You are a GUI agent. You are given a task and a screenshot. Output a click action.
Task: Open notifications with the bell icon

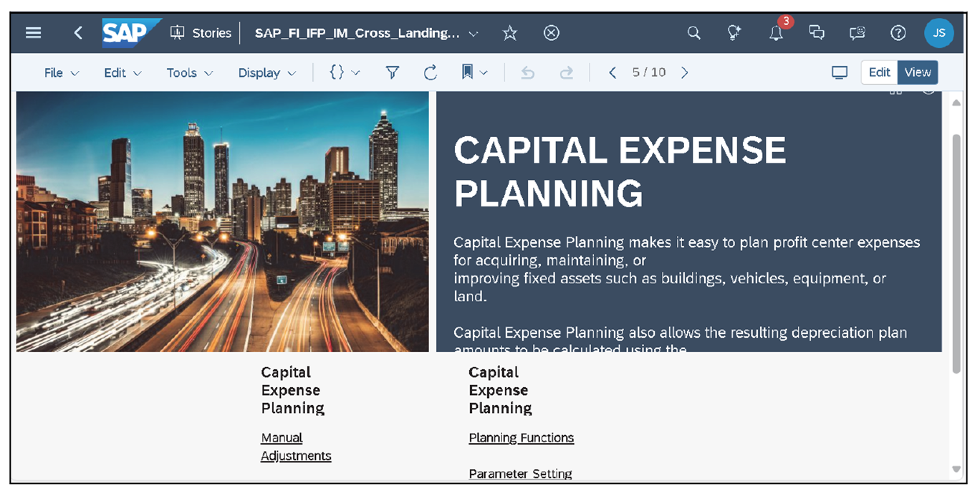coord(776,33)
